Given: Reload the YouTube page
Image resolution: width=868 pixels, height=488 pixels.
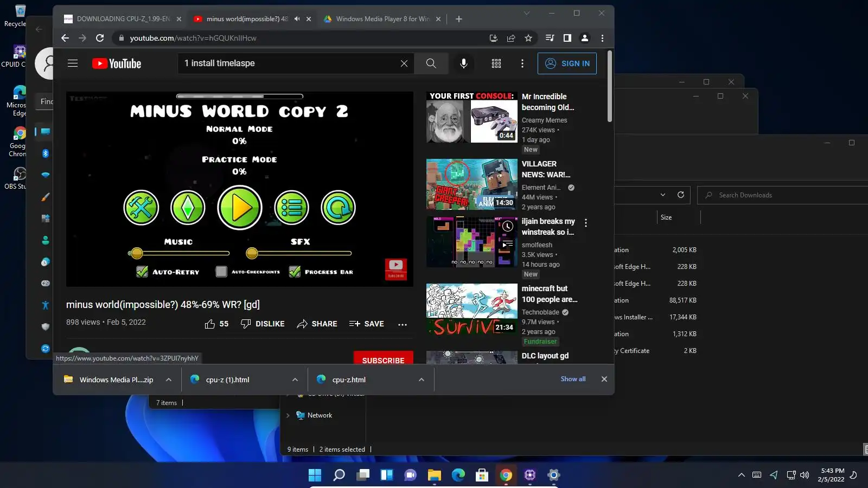Looking at the screenshot, I should (100, 38).
